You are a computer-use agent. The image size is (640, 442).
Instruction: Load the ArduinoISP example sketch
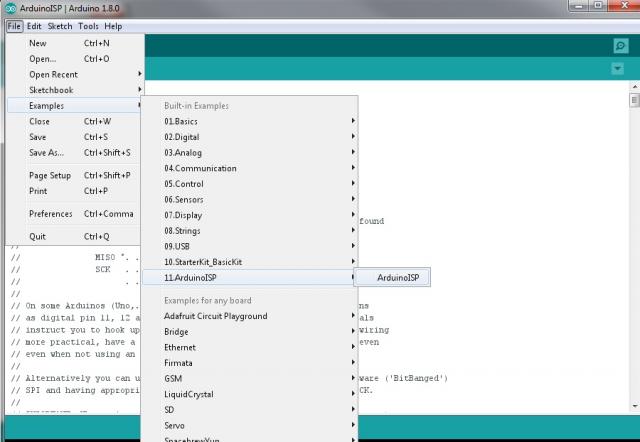(392, 278)
